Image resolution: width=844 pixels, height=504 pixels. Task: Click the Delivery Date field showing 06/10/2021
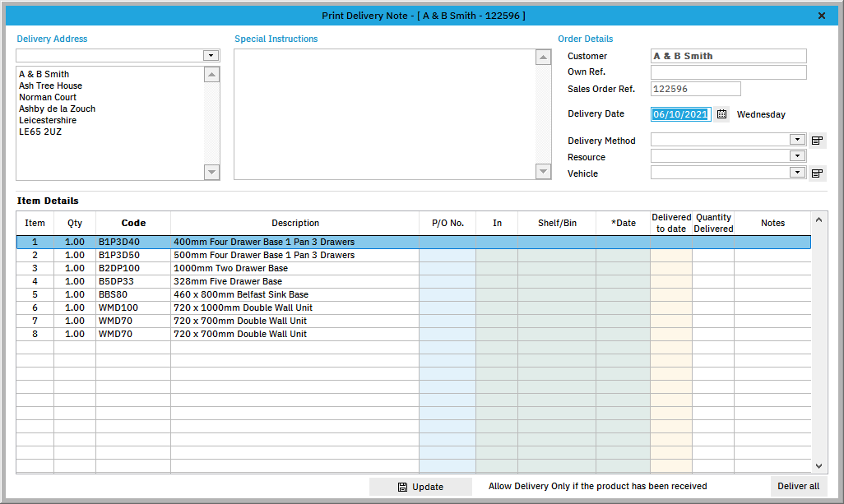coord(681,113)
